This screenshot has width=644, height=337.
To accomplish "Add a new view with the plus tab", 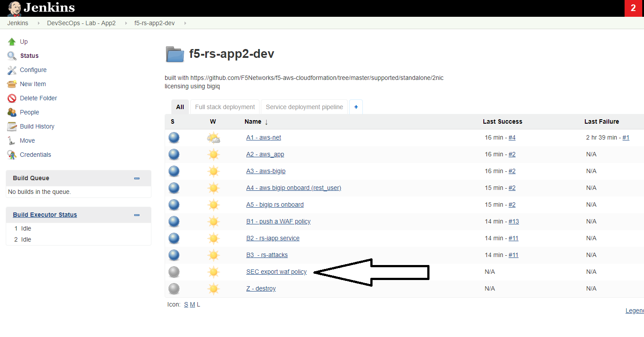I will [356, 107].
